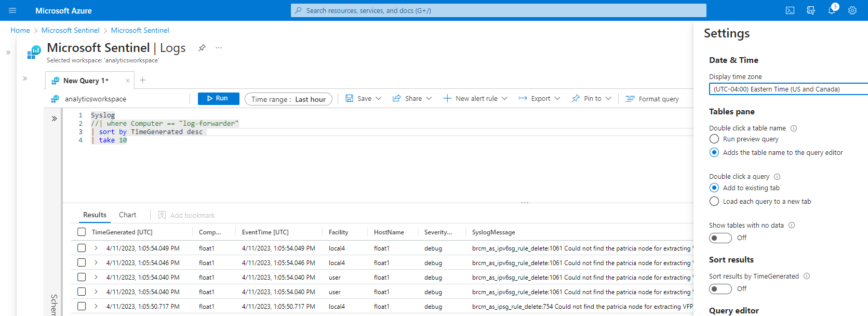Switch to the Chart tab
The height and width of the screenshot is (316, 868).
tap(127, 215)
